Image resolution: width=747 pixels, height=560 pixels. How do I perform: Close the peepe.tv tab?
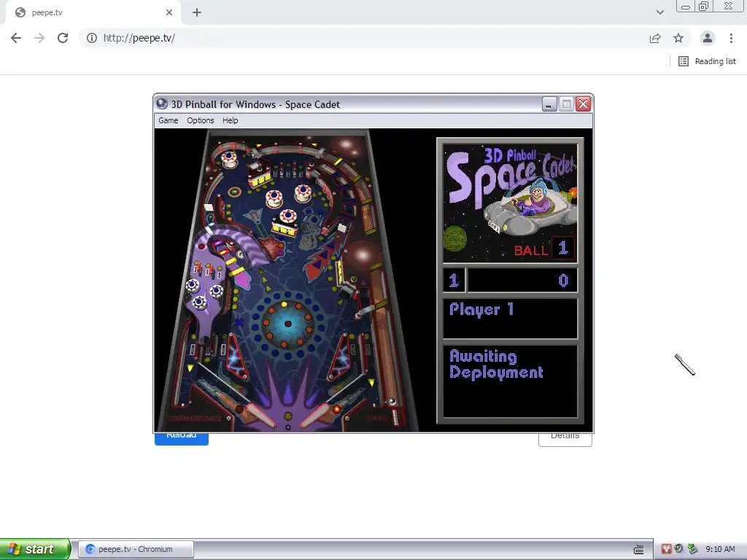[x=169, y=12]
